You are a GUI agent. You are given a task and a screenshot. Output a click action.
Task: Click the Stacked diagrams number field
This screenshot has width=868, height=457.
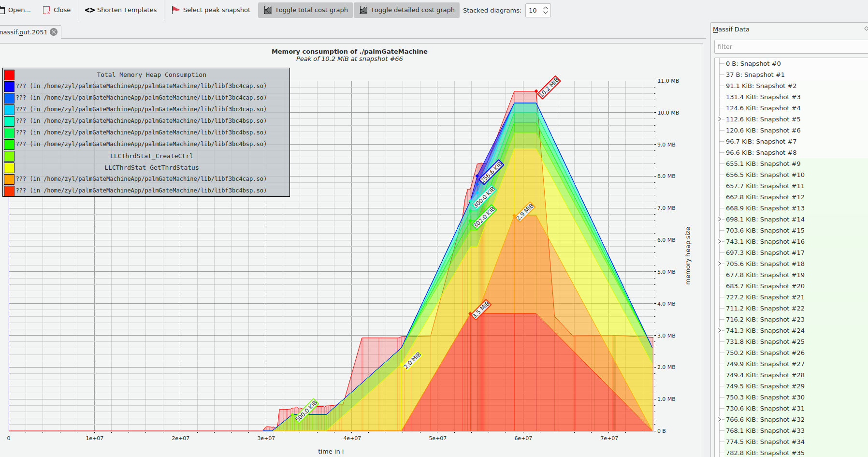click(x=534, y=10)
